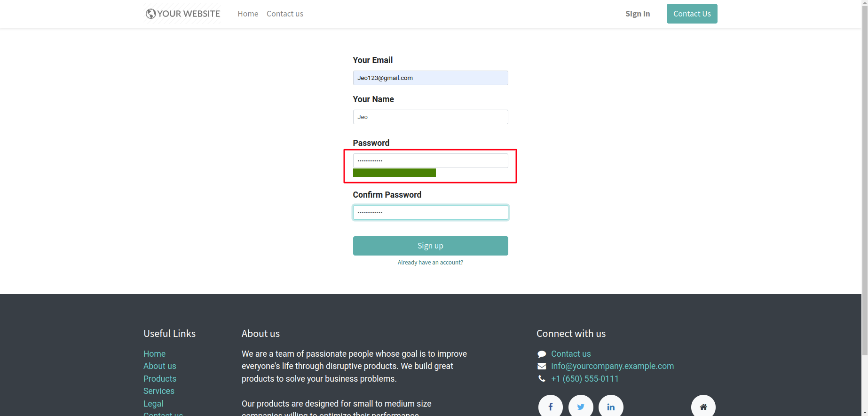The height and width of the screenshot is (416, 868).
Task: Follow the Already have an account link
Action: pos(430,263)
